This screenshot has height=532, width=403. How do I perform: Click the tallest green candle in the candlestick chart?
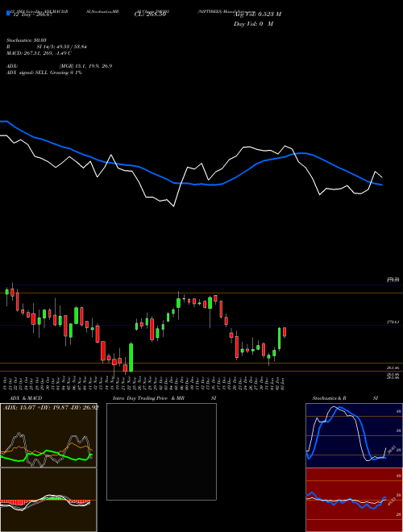coord(131,357)
